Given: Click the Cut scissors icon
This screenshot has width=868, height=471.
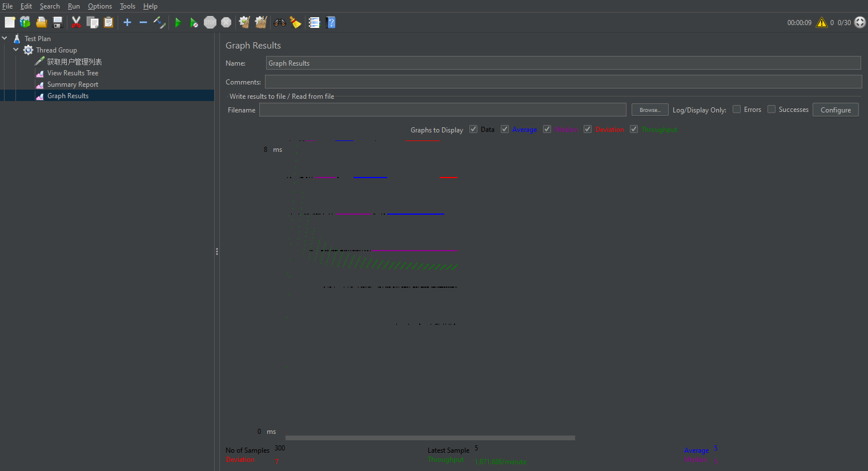Looking at the screenshot, I should tap(76, 22).
